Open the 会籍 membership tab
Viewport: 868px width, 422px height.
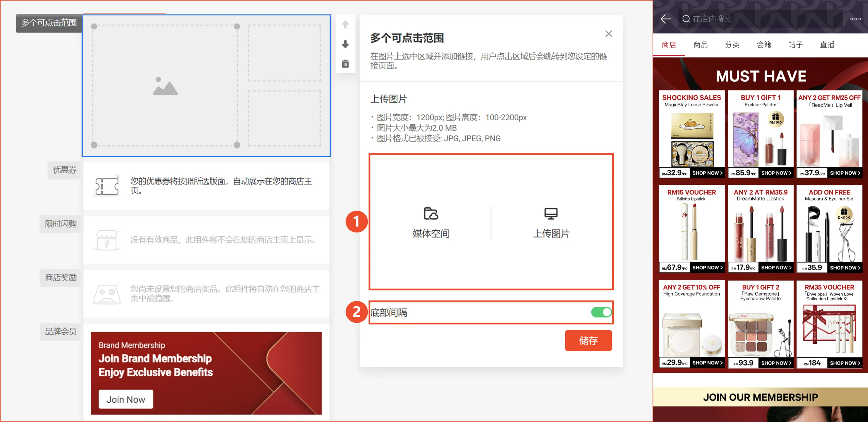point(764,44)
